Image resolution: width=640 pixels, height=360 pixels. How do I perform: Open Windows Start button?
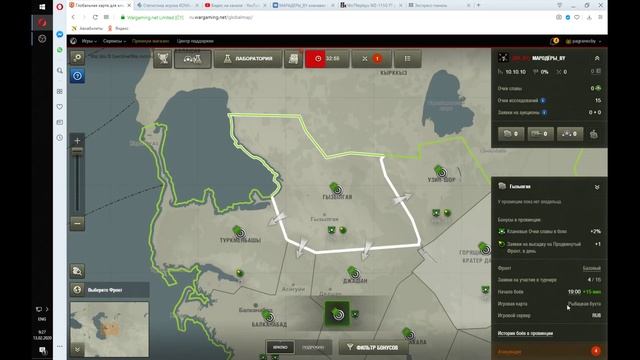point(42,7)
